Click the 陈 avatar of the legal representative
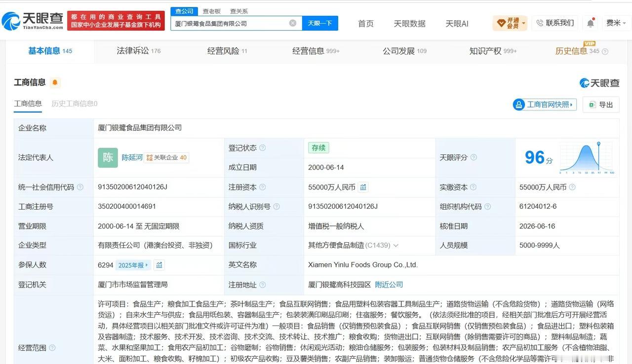Viewport: 632px width, 364px height. point(108,158)
